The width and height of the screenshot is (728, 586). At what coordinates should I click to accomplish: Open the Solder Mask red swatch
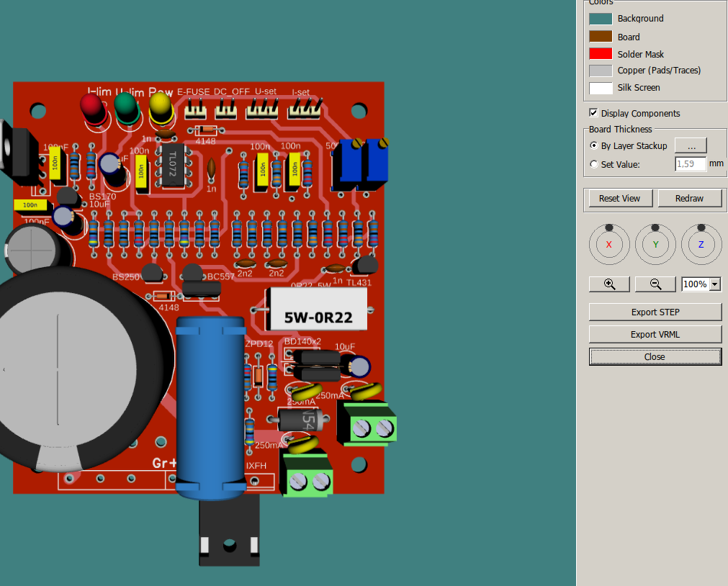[x=601, y=54]
